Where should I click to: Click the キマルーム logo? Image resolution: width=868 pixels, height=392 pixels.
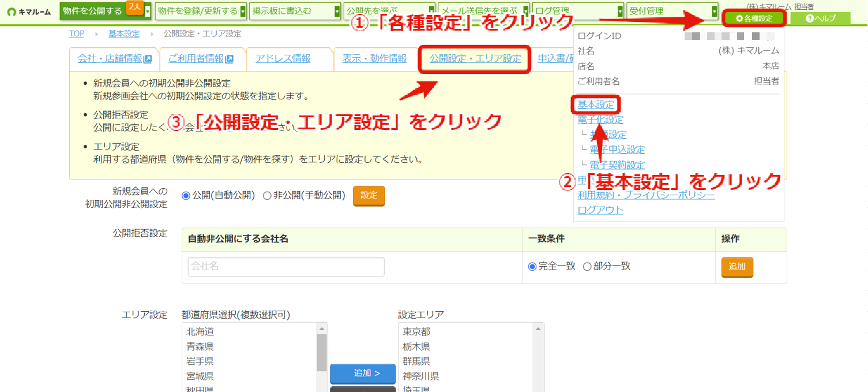click(x=29, y=12)
